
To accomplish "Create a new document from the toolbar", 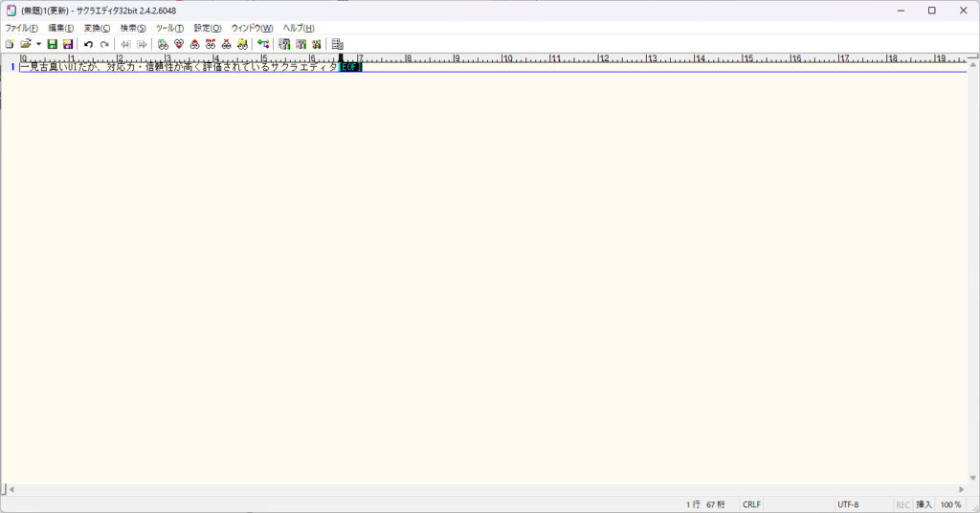I will tap(10, 44).
